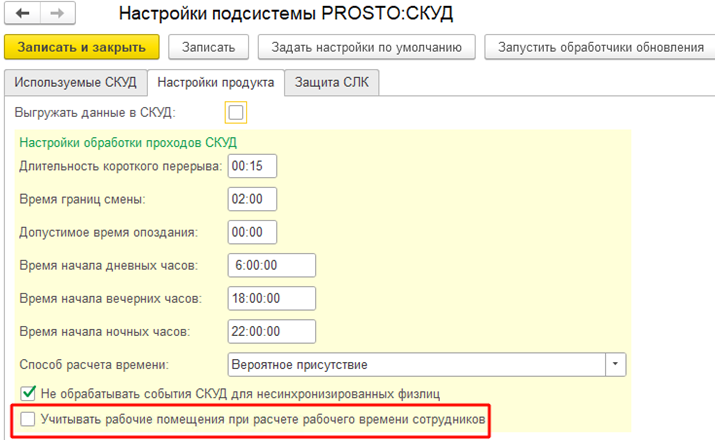Viewport: 715px width, 440px height.
Task: Click the Записать button
Action: click(x=208, y=47)
